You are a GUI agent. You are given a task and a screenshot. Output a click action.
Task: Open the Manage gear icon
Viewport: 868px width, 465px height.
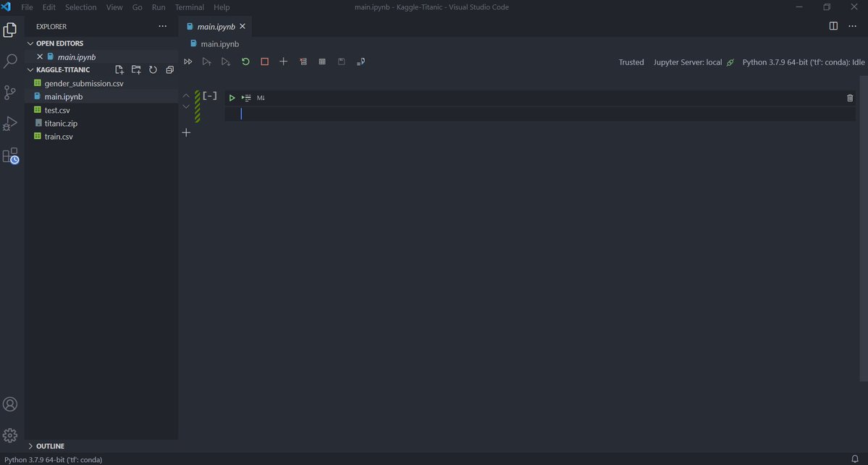pos(10,435)
